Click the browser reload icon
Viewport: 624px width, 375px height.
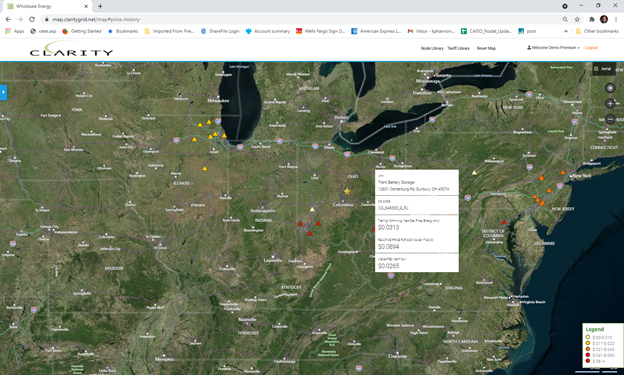[32, 19]
